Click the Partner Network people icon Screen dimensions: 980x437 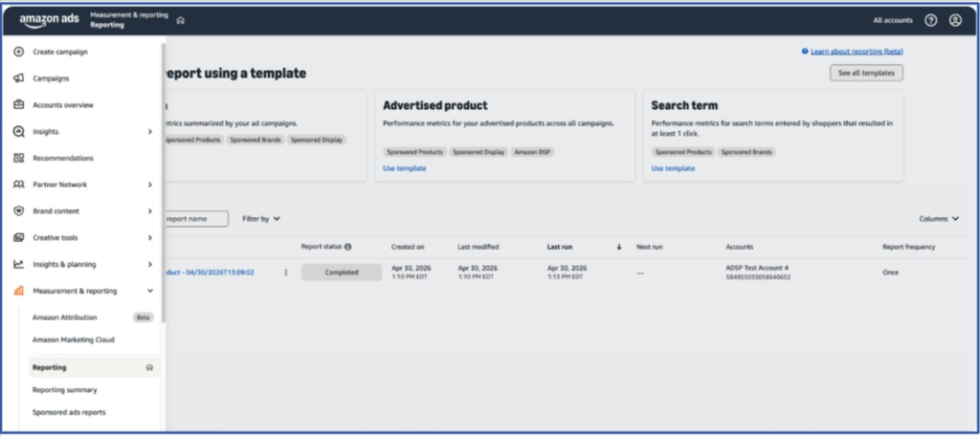[19, 185]
